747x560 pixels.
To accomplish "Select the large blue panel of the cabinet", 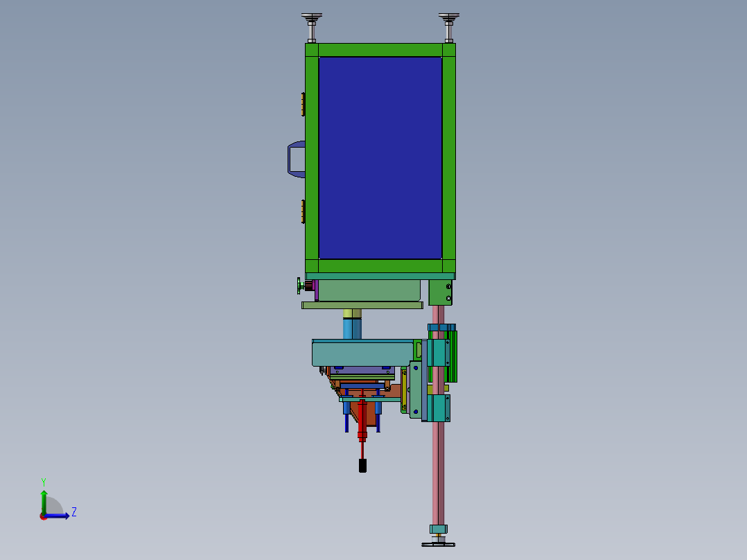I will (380, 158).
